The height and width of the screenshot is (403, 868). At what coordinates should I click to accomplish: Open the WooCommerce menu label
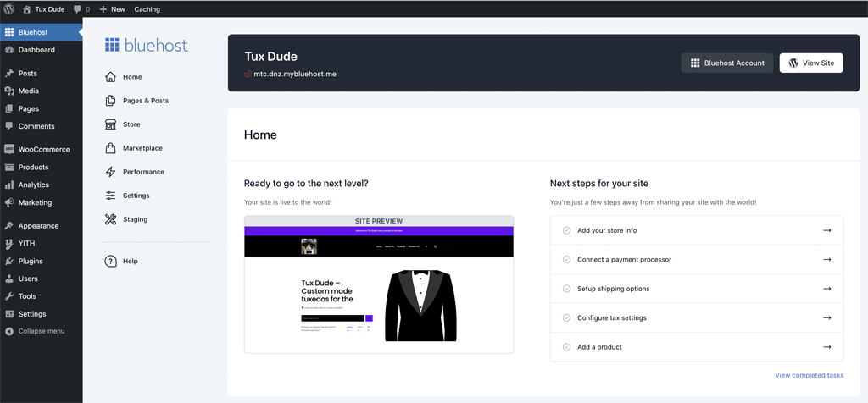click(x=44, y=149)
